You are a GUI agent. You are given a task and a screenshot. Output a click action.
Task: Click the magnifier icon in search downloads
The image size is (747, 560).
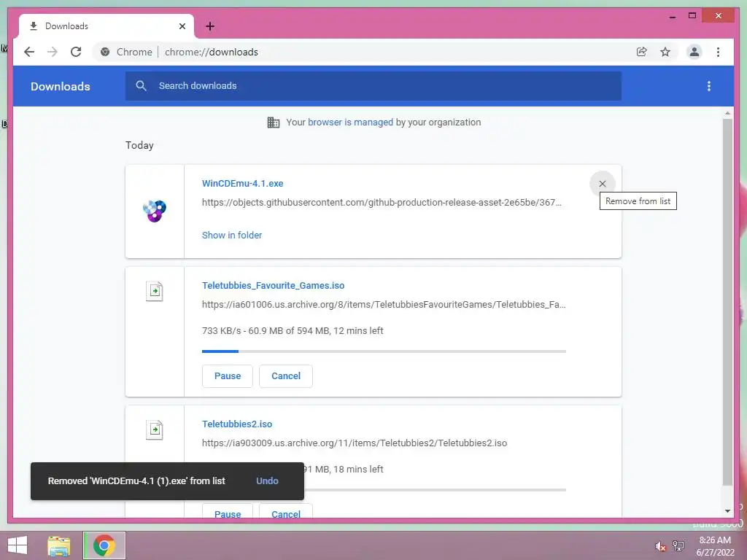pyautogui.click(x=141, y=86)
